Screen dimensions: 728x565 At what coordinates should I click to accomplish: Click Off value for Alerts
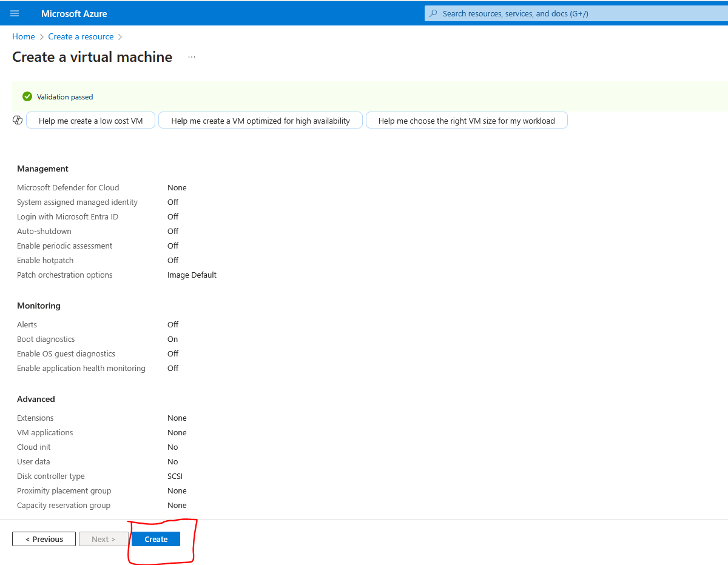(173, 324)
